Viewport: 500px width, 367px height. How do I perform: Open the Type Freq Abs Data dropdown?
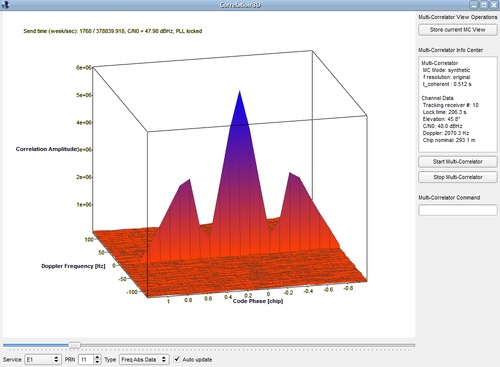[144, 359]
